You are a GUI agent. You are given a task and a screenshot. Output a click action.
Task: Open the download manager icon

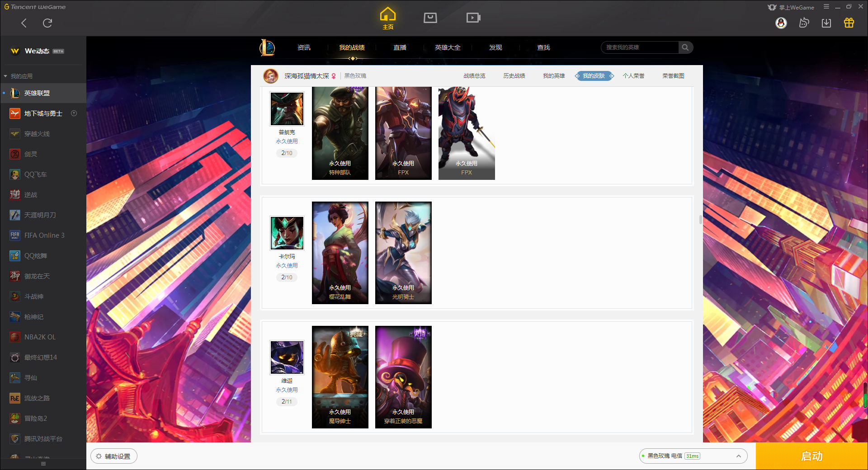[x=826, y=23]
